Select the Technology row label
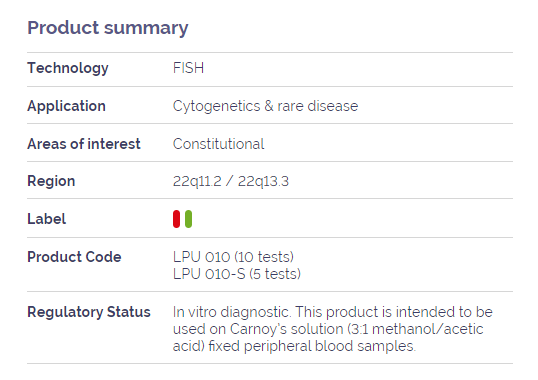The width and height of the screenshot is (538, 380). tap(68, 68)
